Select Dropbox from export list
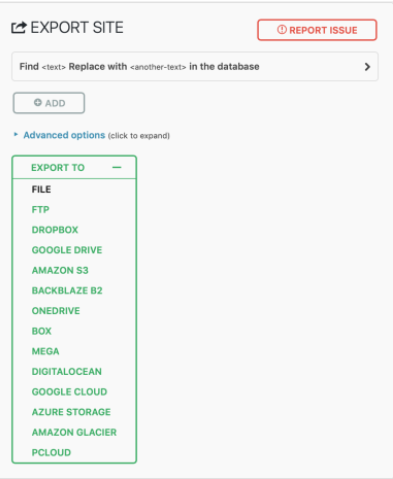 pyautogui.click(x=55, y=230)
